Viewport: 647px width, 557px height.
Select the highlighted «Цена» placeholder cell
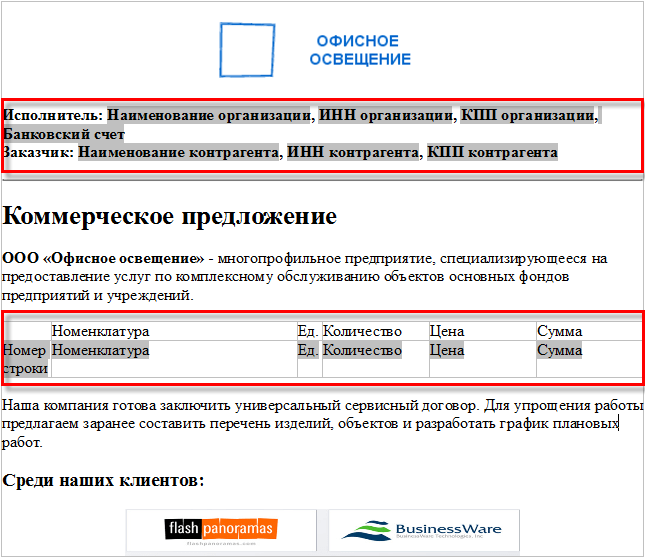pos(446,351)
